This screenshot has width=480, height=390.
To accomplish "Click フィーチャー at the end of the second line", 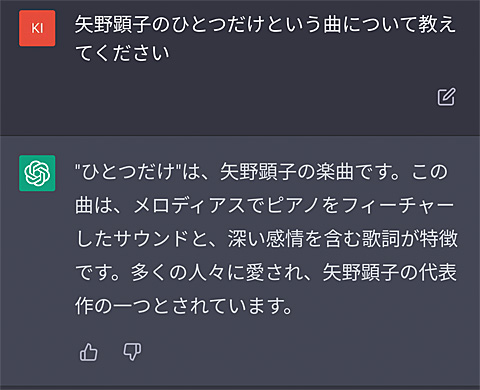I will tap(398, 205).
